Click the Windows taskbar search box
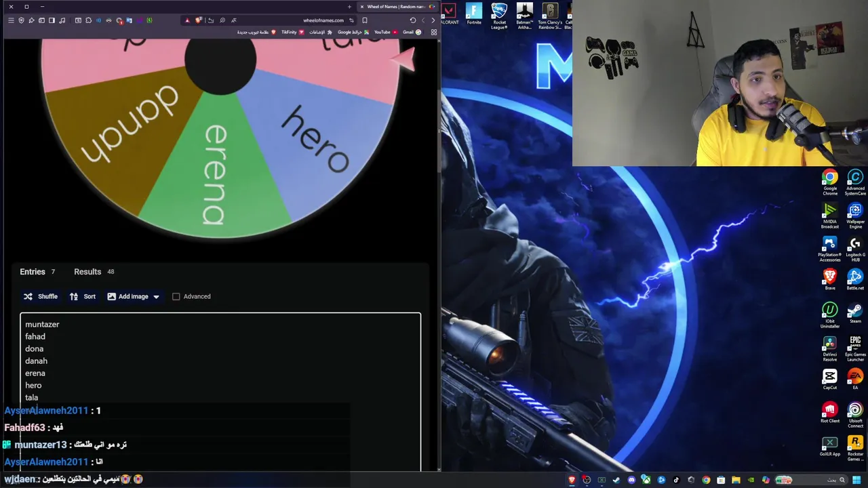The height and width of the screenshot is (488, 868). point(812,480)
